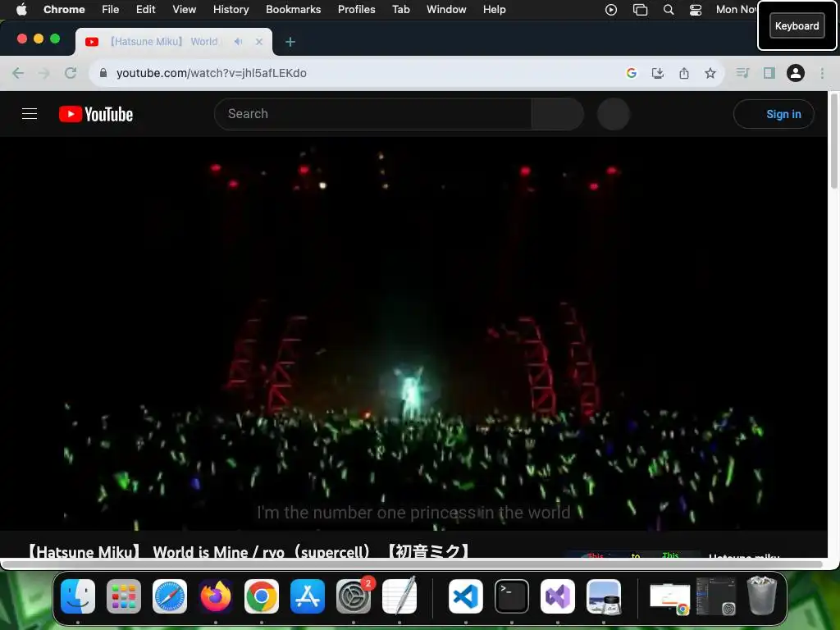Image resolution: width=840 pixels, height=630 pixels.
Task: Open the Edit menu
Action: pos(146,9)
